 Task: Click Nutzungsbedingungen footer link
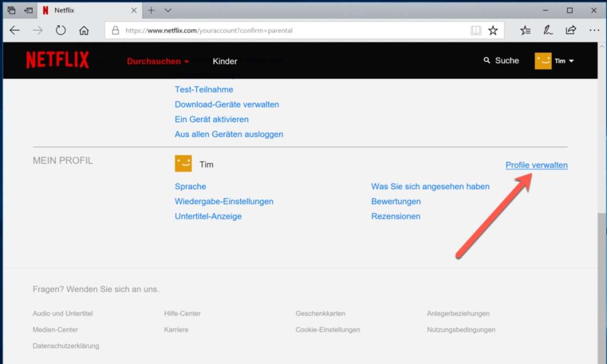(x=461, y=330)
